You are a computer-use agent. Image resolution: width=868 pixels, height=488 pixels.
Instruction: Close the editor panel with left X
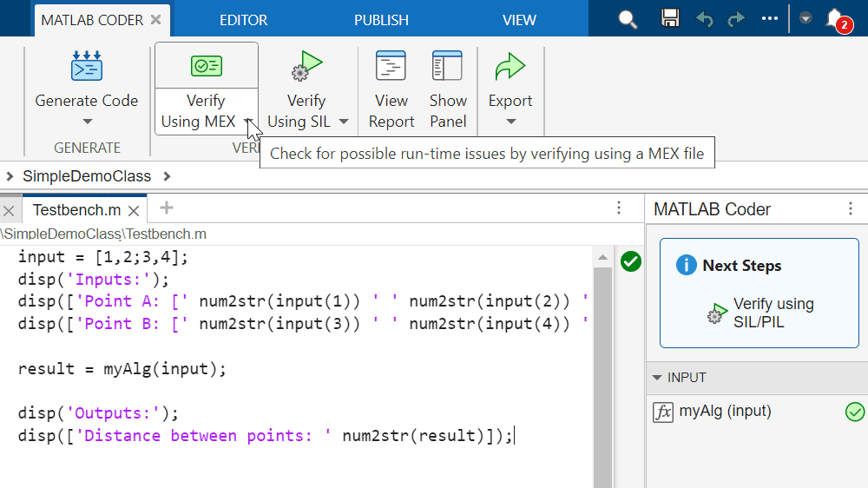pos(9,210)
